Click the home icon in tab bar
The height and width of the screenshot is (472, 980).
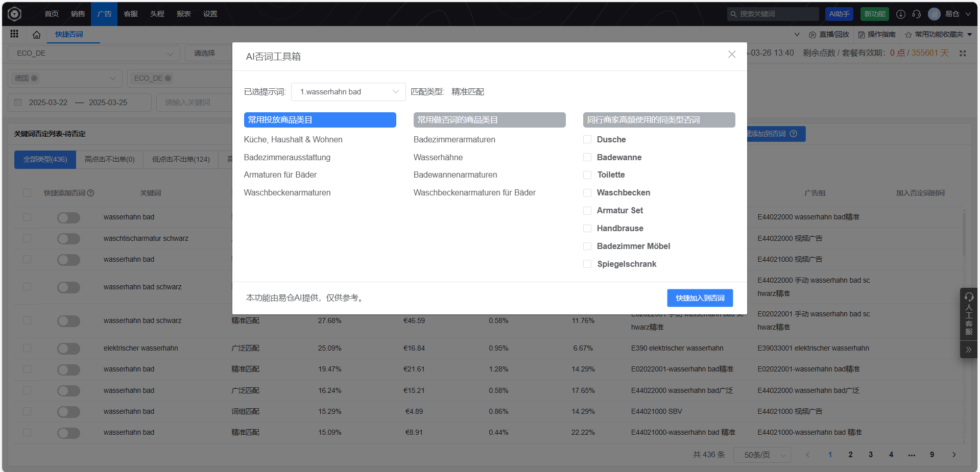(x=36, y=35)
